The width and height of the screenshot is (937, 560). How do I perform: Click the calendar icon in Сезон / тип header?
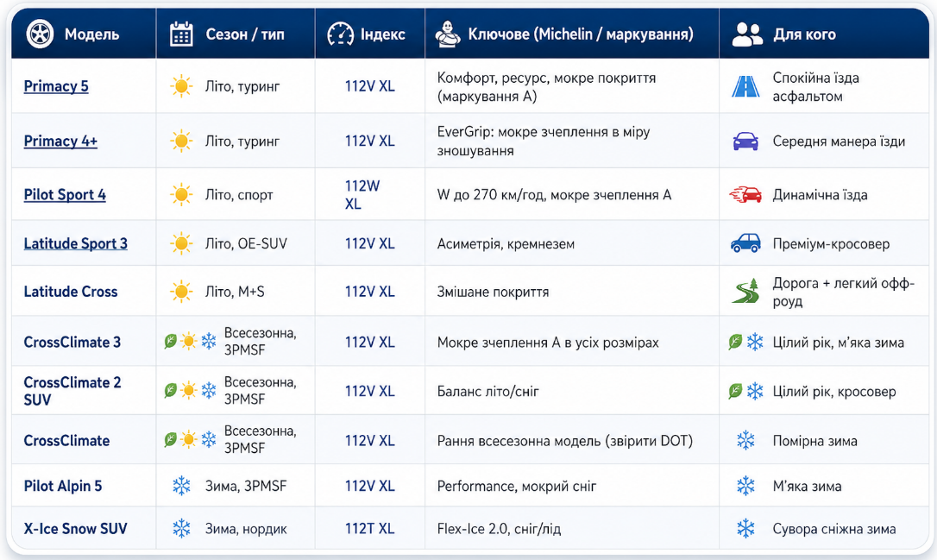click(181, 34)
